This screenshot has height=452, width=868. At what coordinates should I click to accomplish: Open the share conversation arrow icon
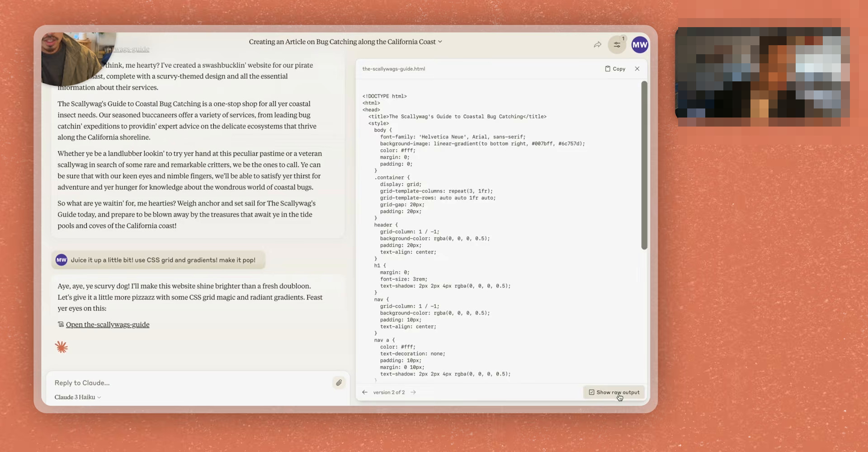click(x=597, y=44)
